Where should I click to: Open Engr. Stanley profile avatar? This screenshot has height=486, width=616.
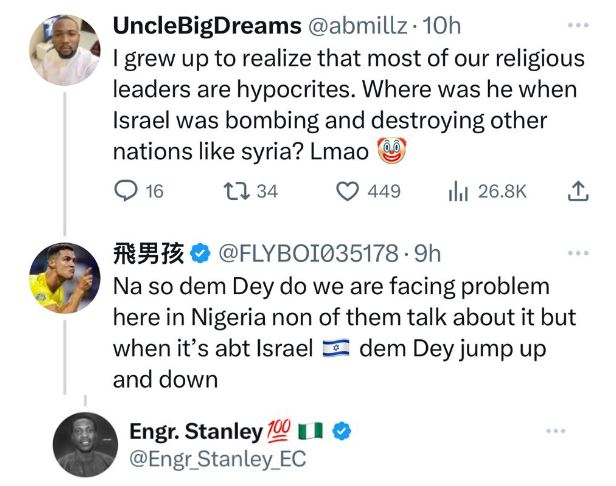click(85, 446)
